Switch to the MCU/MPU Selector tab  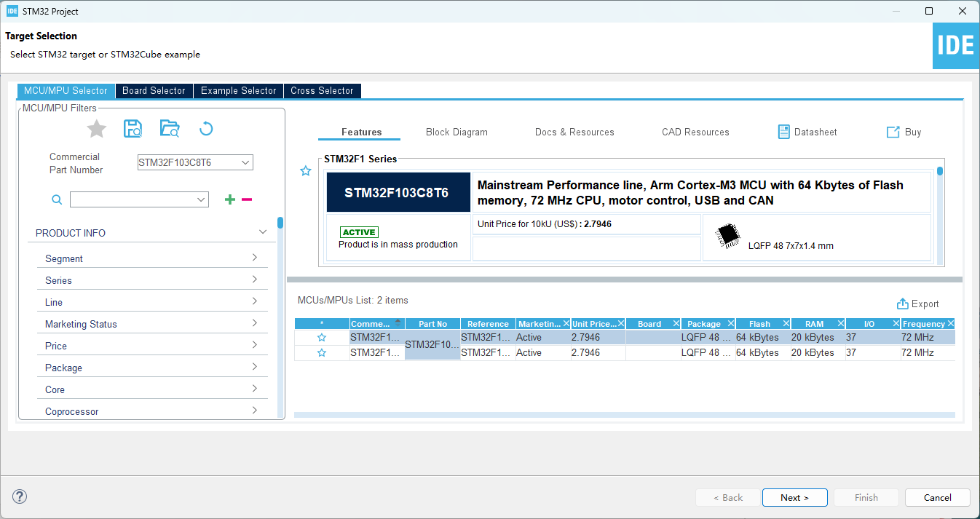(x=66, y=91)
